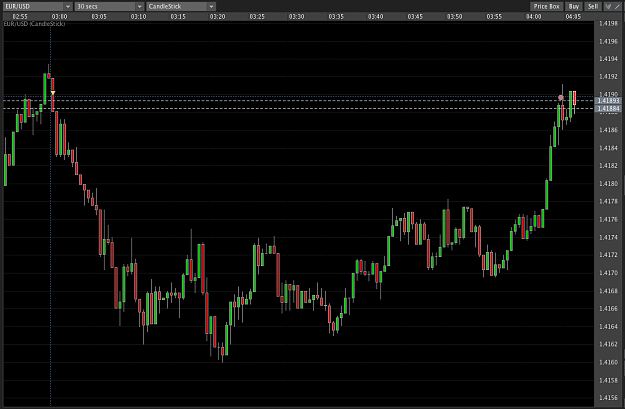Click the 04:00 time axis label
Viewport: 625px width, 409px height.
[533, 17]
